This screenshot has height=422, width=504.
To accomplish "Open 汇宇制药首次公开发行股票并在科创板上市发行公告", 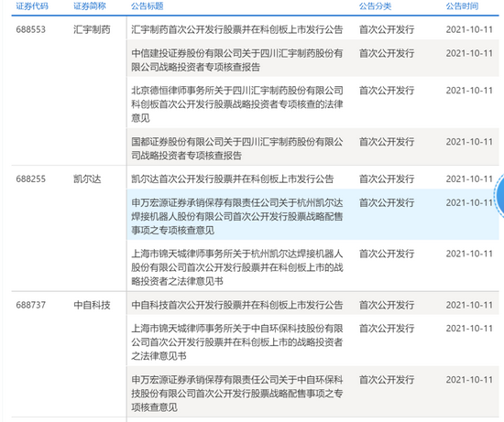I will point(237,29).
